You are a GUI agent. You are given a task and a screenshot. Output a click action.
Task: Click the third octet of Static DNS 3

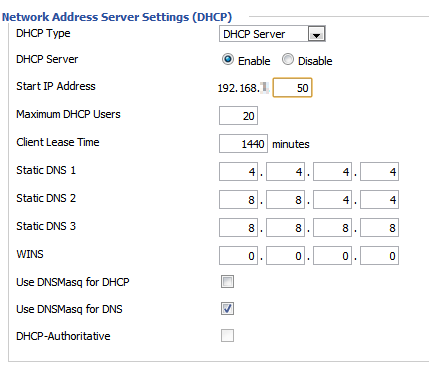[x=332, y=228]
